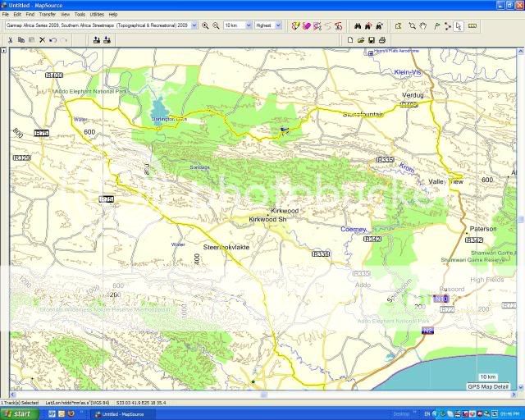
Task: Click the New document icon
Action: [350, 40]
